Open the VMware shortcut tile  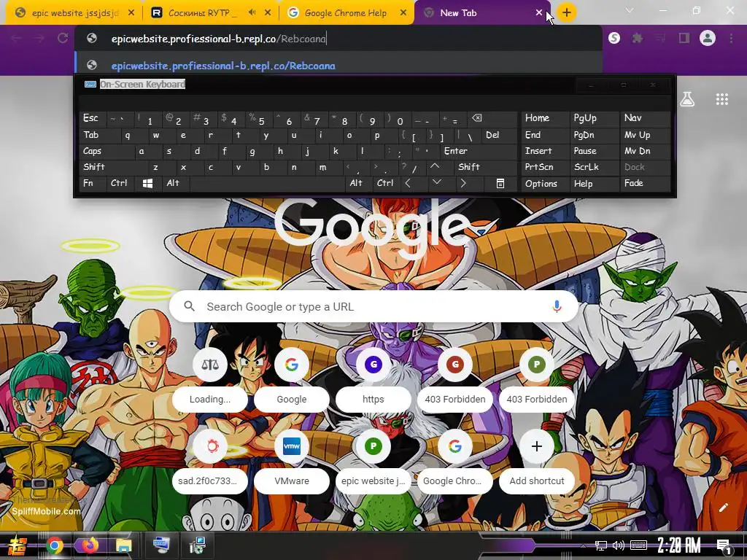[292, 461]
